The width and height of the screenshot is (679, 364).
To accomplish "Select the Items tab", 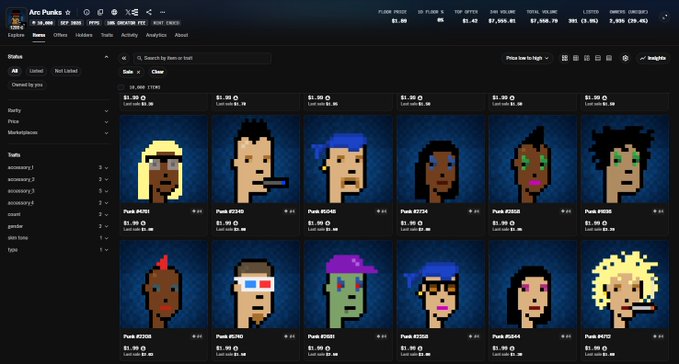I will (x=39, y=35).
